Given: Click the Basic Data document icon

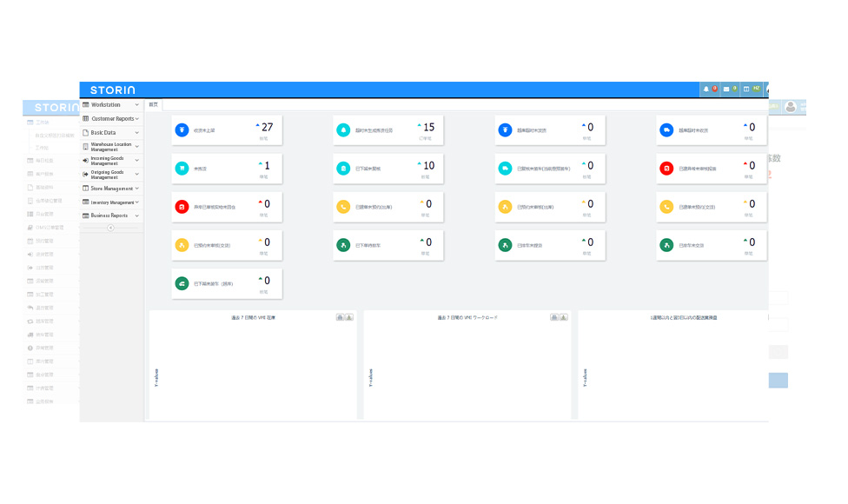Looking at the screenshot, I should coord(85,132).
